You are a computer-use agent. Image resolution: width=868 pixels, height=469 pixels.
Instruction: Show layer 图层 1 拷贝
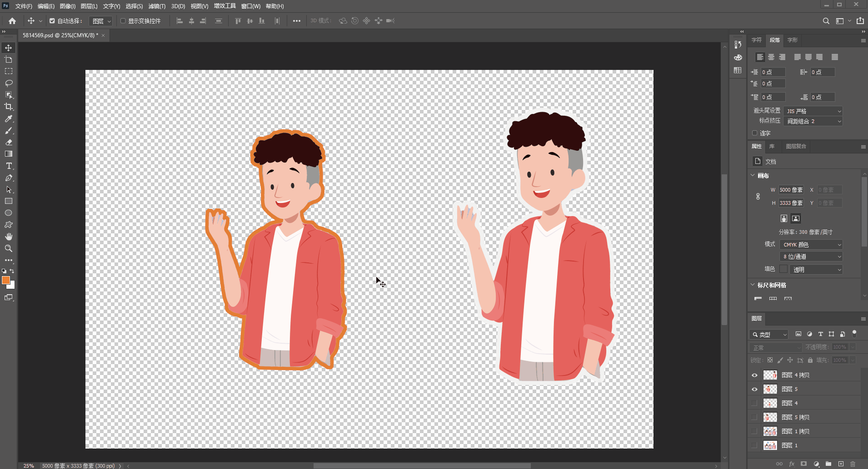click(755, 431)
